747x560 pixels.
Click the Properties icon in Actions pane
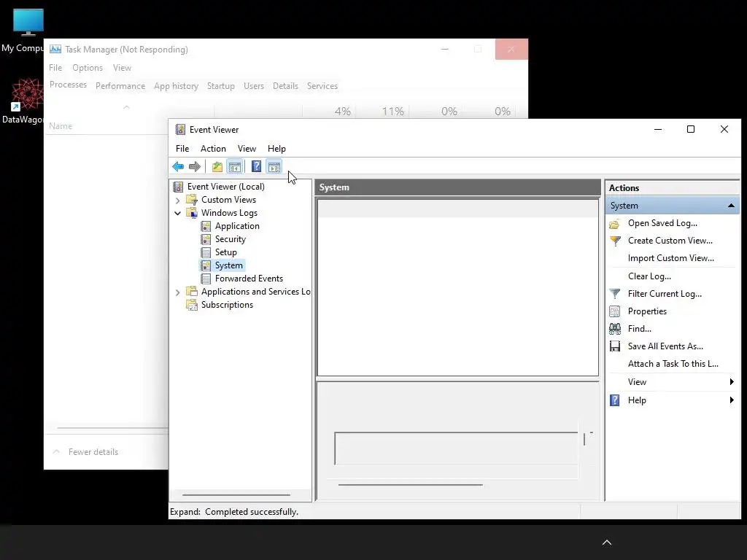coord(614,311)
